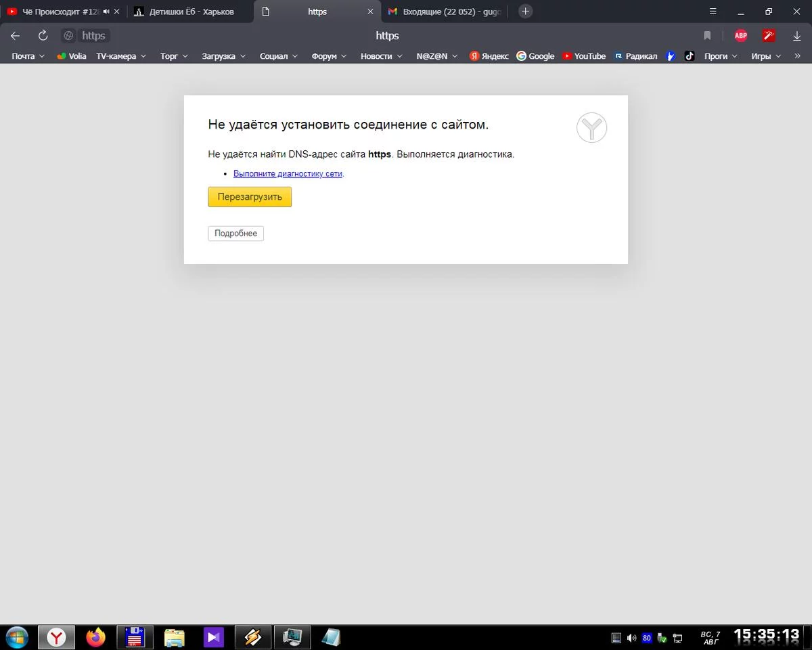The width and height of the screenshot is (812, 650).
Task: Open the browser hamburger menu
Action: (x=713, y=12)
